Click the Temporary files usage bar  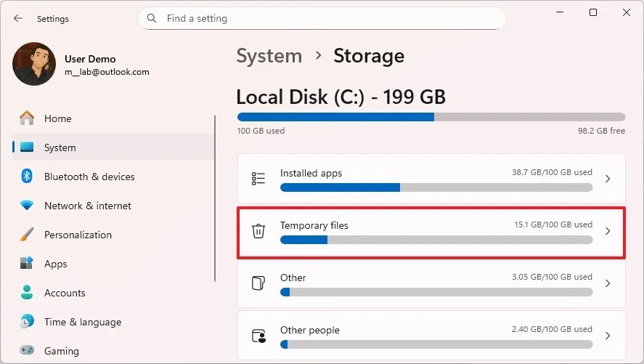point(436,240)
